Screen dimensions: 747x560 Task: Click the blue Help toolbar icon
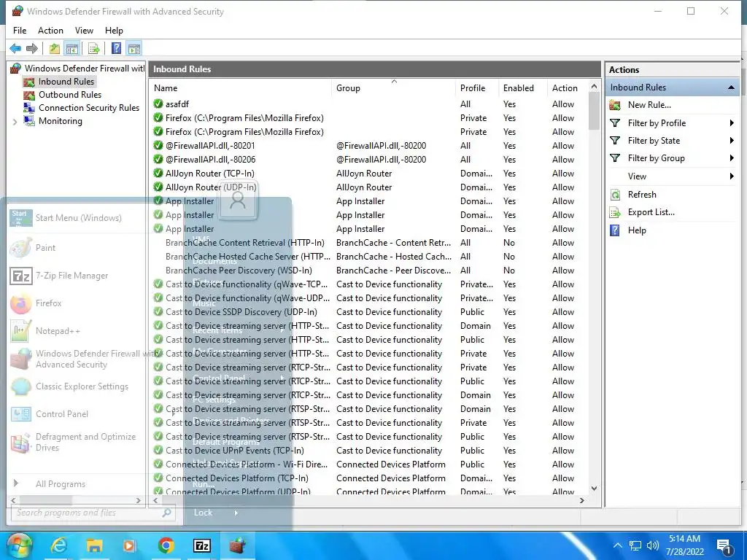(116, 48)
